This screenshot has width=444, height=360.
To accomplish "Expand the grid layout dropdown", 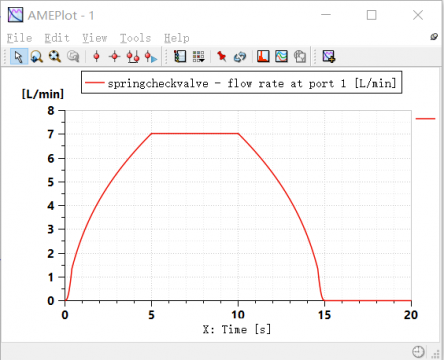I will coord(199,56).
